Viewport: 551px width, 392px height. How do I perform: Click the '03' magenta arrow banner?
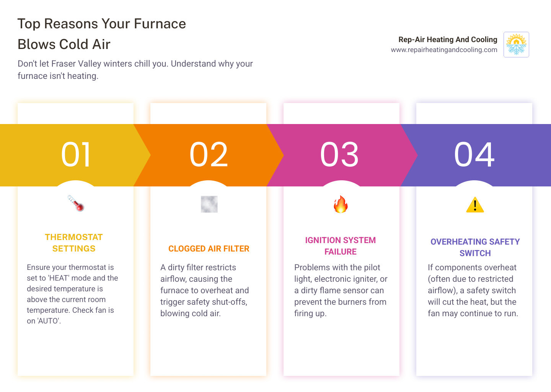click(341, 155)
